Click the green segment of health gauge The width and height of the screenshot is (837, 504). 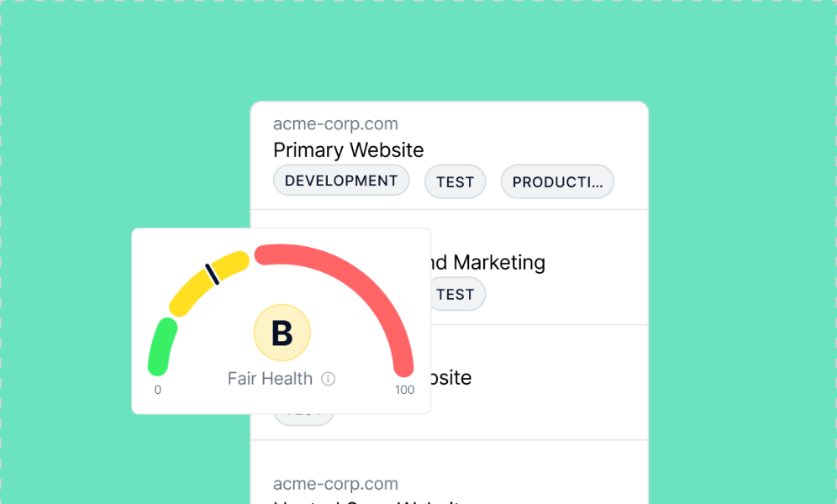click(x=161, y=347)
